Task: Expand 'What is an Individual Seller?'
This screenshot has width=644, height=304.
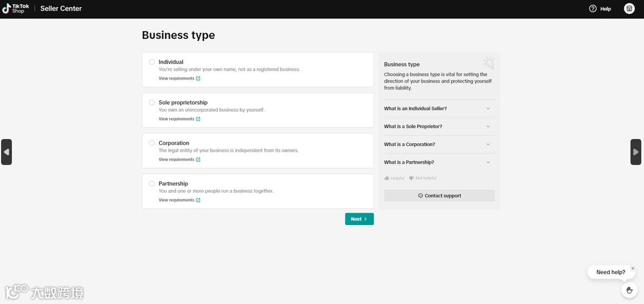Action: coord(439,109)
